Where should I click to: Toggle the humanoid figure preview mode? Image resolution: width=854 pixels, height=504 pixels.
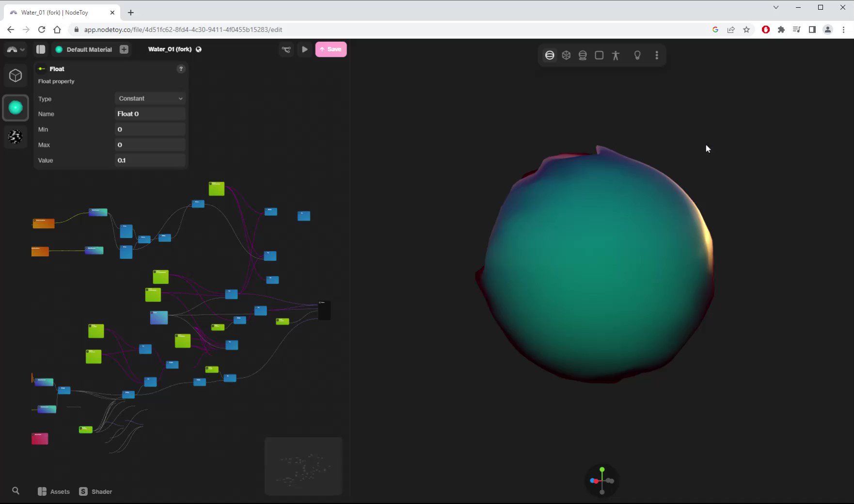[x=616, y=55]
